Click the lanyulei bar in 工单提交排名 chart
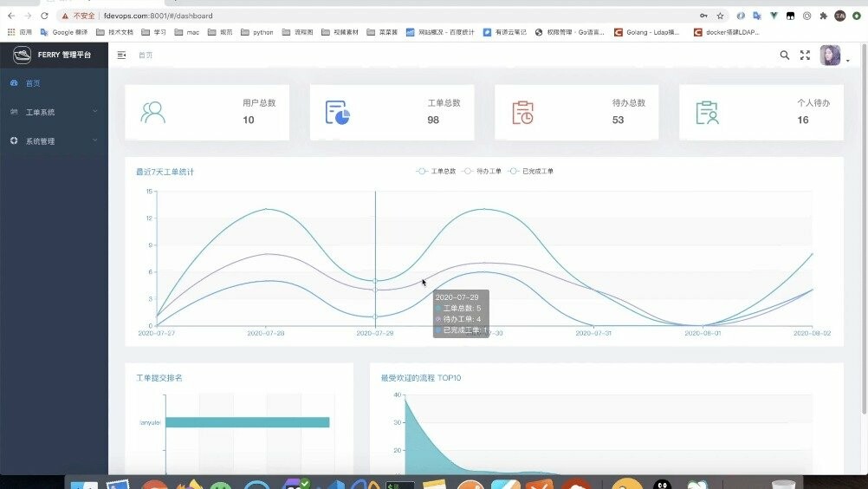 pyautogui.click(x=247, y=422)
